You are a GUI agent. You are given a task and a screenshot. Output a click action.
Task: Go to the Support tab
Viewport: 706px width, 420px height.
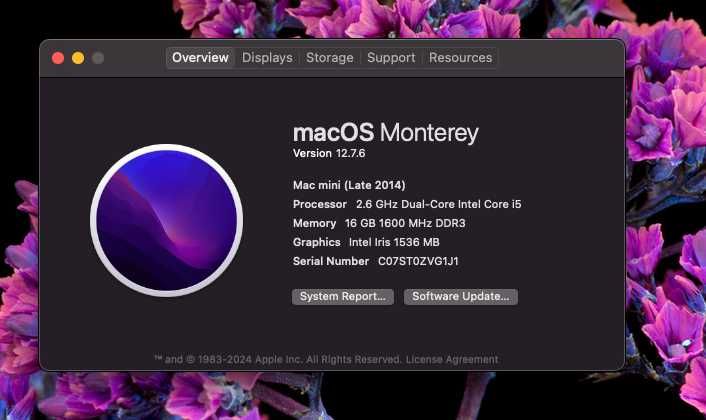(391, 58)
